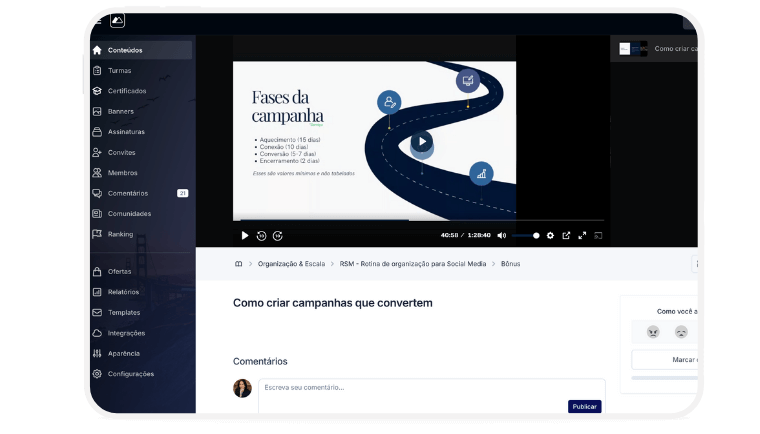Click the Publicar button
The image size is (760, 434).
point(584,406)
